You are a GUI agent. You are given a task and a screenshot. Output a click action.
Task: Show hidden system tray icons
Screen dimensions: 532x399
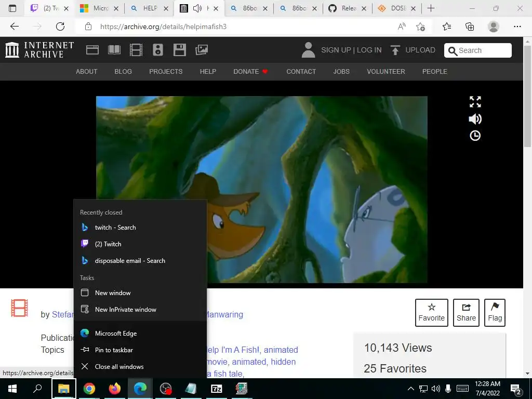click(x=410, y=389)
